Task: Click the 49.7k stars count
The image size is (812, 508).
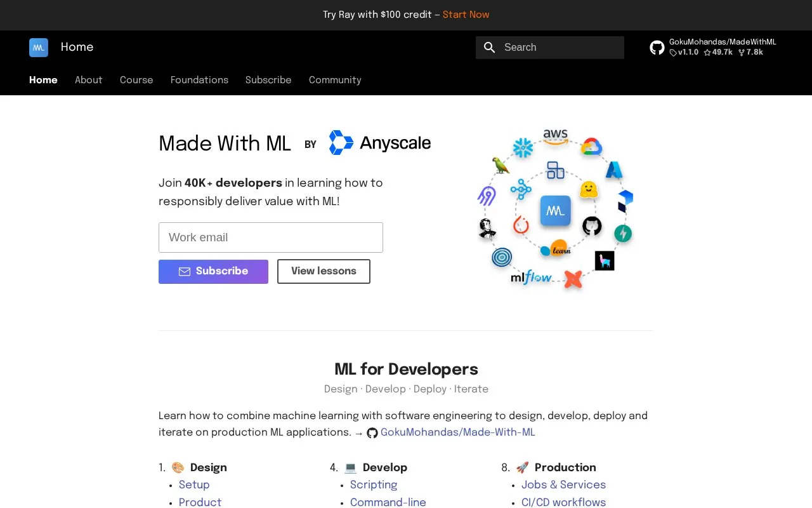Action: click(717, 53)
